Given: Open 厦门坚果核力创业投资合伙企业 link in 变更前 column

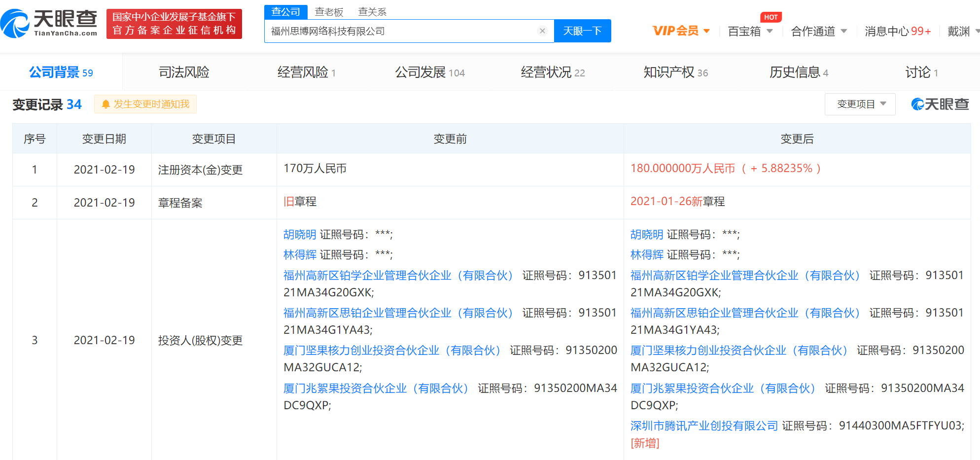Looking at the screenshot, I should coord(392,350).
